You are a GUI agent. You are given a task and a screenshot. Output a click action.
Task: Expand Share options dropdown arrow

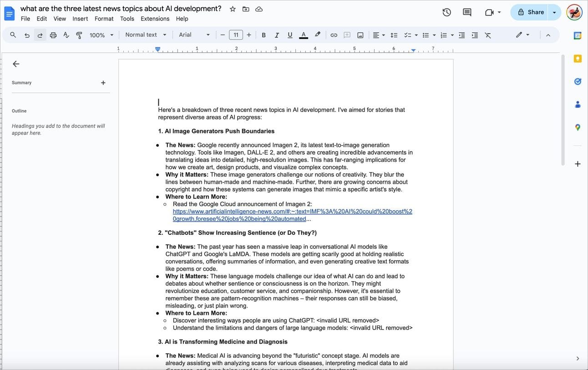coord(554,12)
